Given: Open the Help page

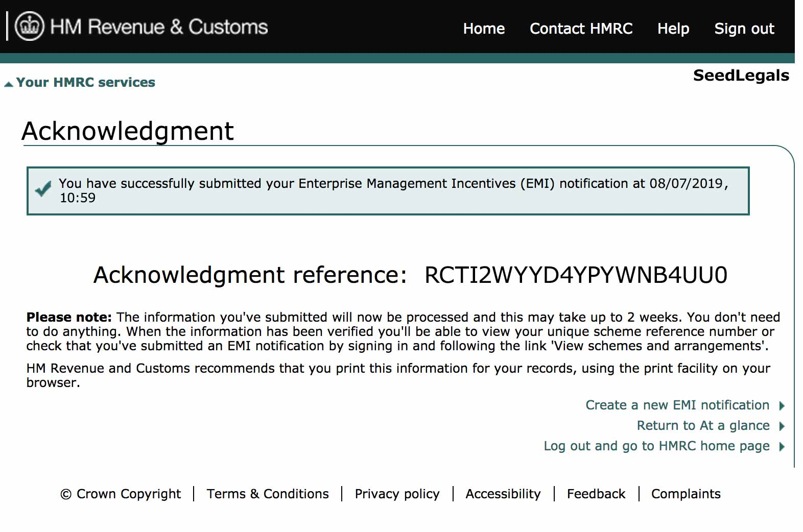Looking at the screenshot, I should point(673,29).
